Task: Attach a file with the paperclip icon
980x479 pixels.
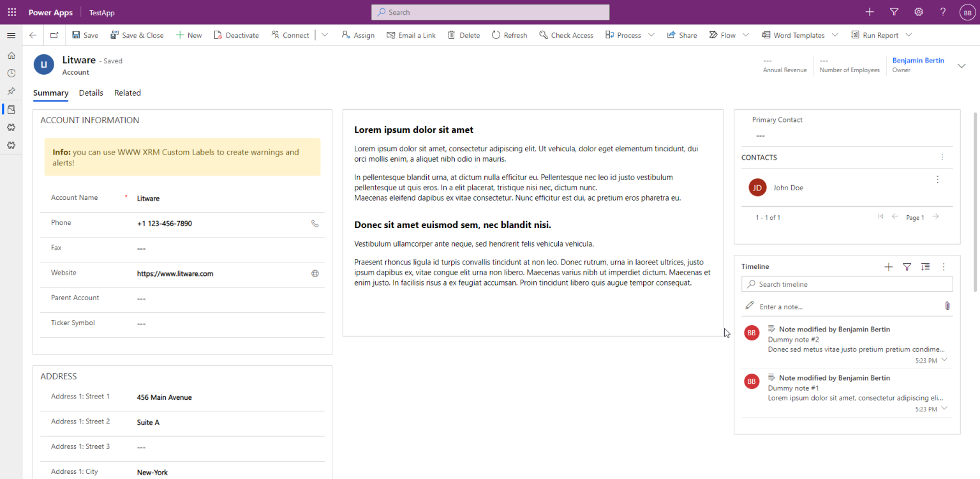Action: click(947, 306)
